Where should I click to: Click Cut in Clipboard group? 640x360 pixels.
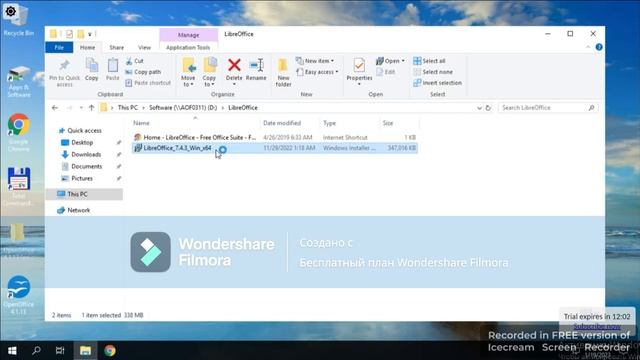134,61
